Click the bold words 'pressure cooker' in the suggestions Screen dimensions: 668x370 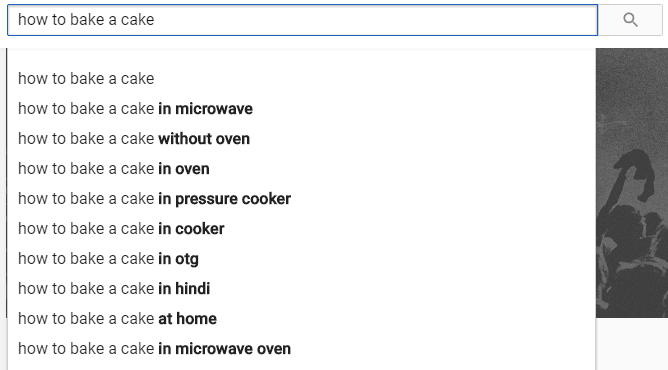(233, 199)
